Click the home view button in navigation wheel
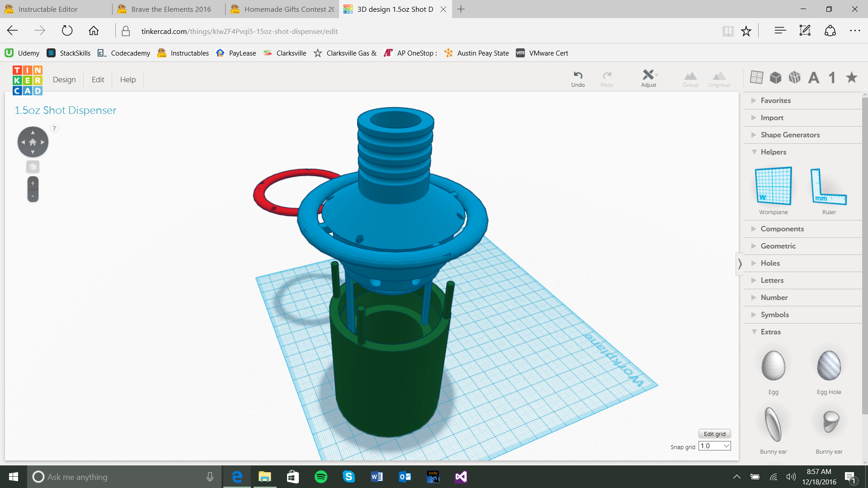Viewport: 868px width, 488px height. [x=33, y=142]
